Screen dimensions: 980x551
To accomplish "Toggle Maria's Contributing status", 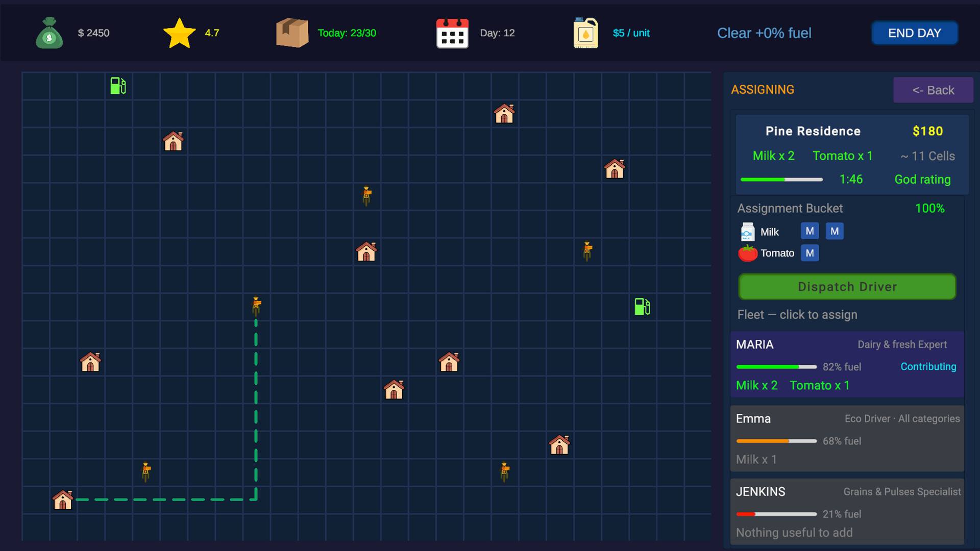I will [928, 366].
